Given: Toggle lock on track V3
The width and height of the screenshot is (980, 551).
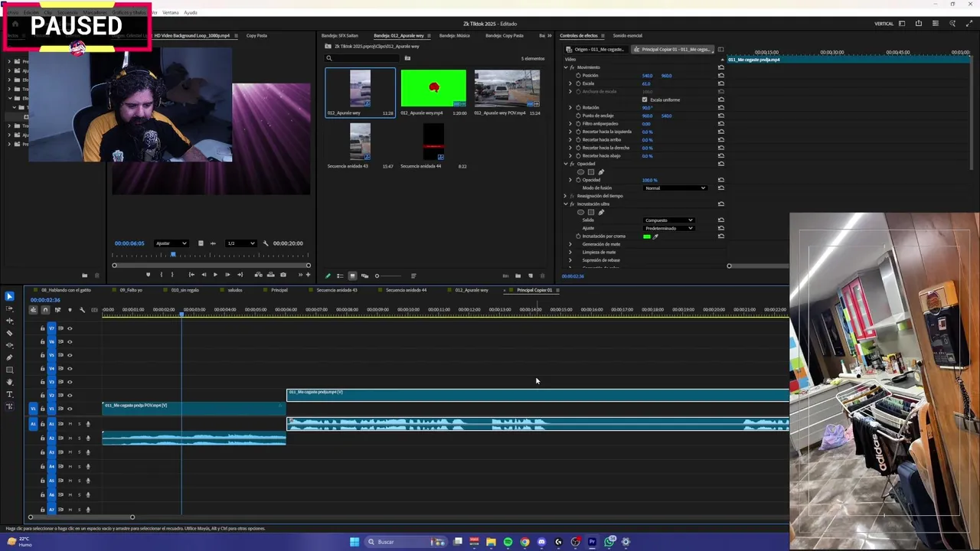Looking at the screenshot, I should point(42,382).
